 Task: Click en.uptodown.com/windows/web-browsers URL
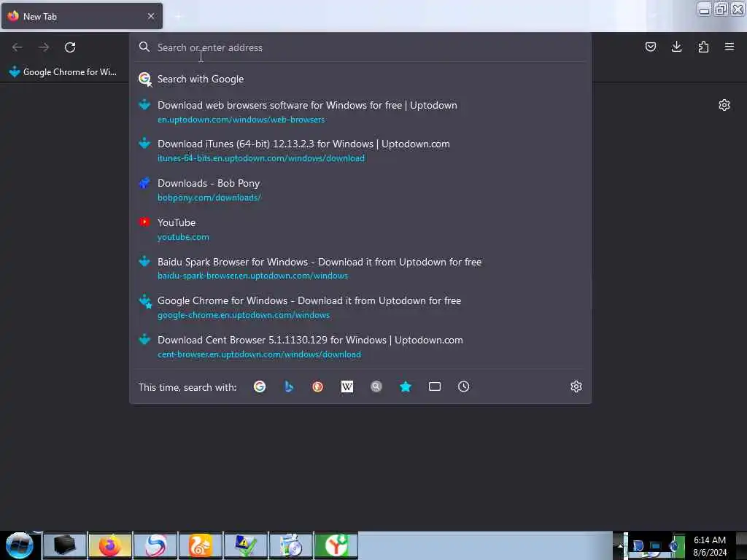[241, 120]
